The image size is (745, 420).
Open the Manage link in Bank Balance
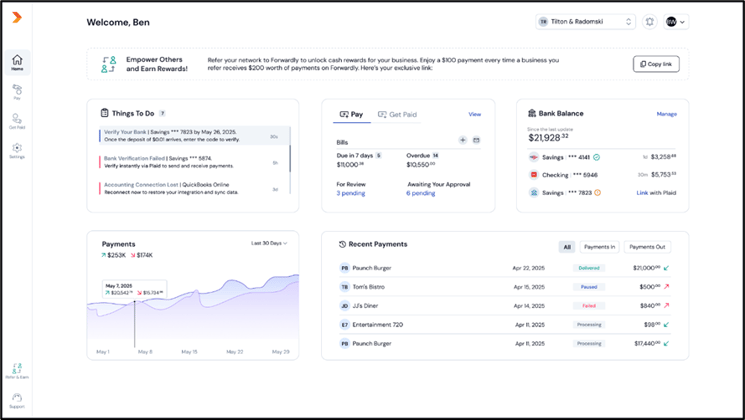(666, 114)
